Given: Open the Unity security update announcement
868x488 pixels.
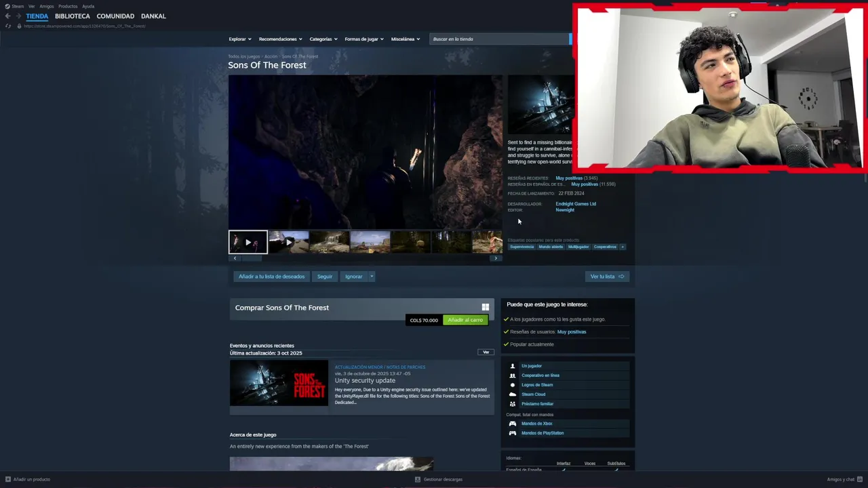Looking at the screenshot, I should click(365, 380).
